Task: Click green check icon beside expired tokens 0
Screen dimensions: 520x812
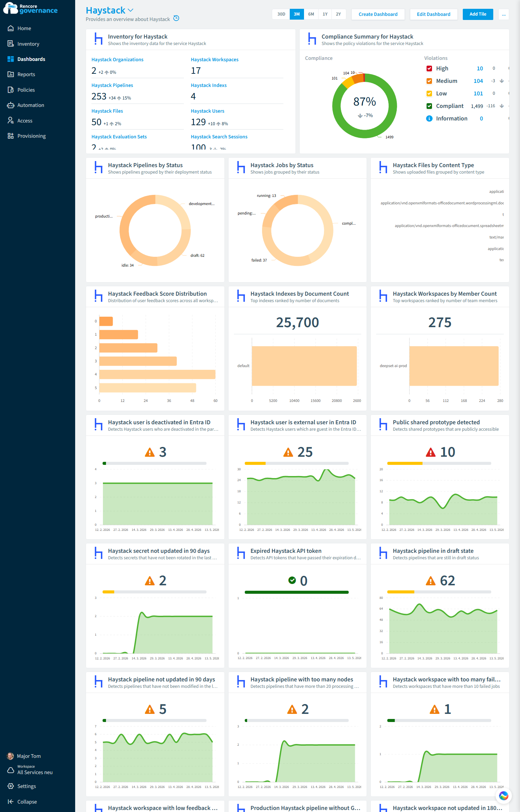Action: pyautogui.click(x=292, y=581)
